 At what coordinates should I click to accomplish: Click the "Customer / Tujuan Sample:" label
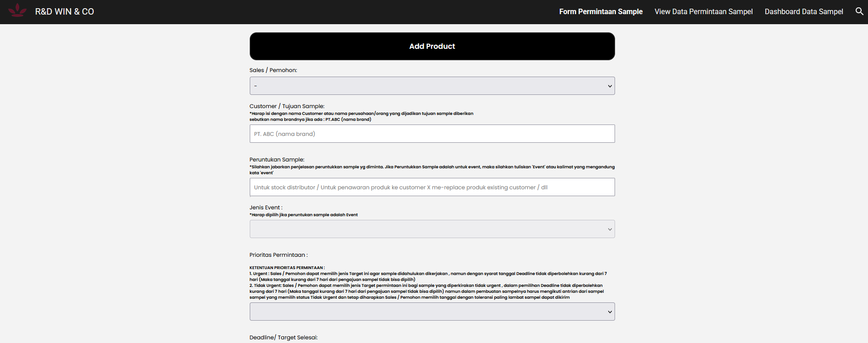tap(287, 106)
